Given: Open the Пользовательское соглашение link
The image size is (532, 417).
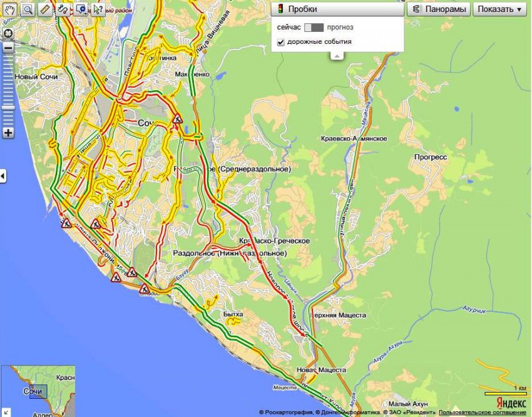Looking at the screenshot, I should click(x=482, y=412).
